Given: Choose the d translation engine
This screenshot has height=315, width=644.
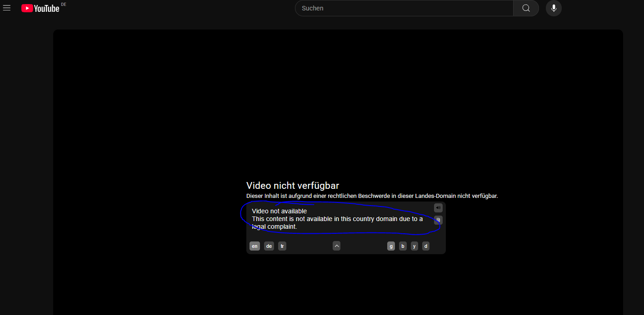Looking at the screenshot, I should tap(426, 246).
